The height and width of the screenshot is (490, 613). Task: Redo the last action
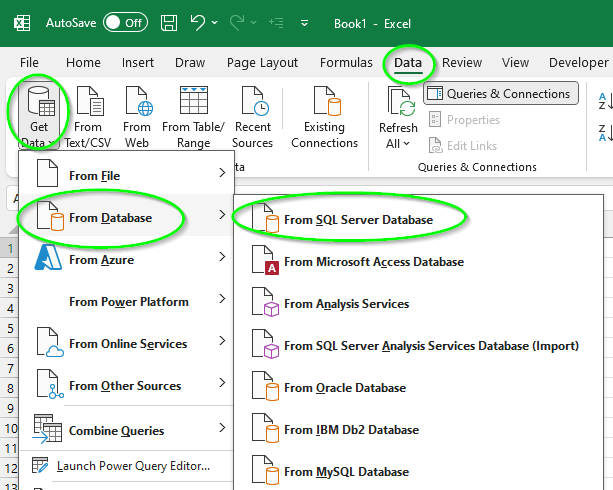237,23
